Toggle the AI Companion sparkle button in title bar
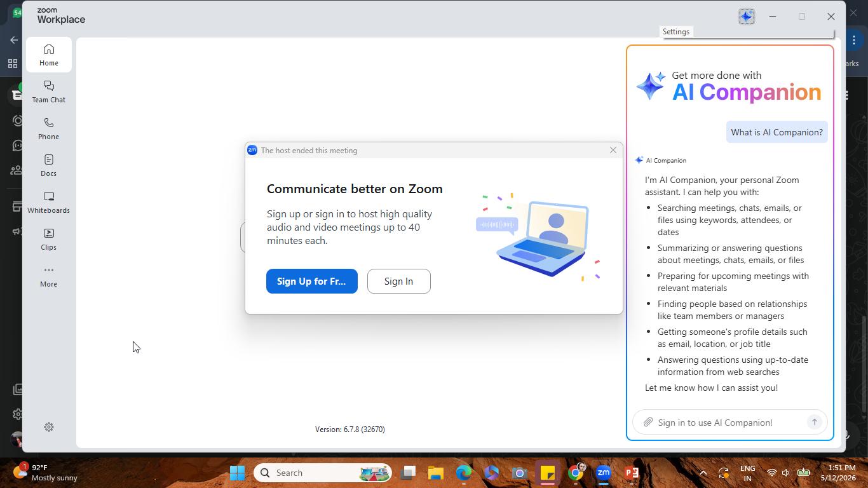This screenshot has height=488, width=868. [747, 17]
